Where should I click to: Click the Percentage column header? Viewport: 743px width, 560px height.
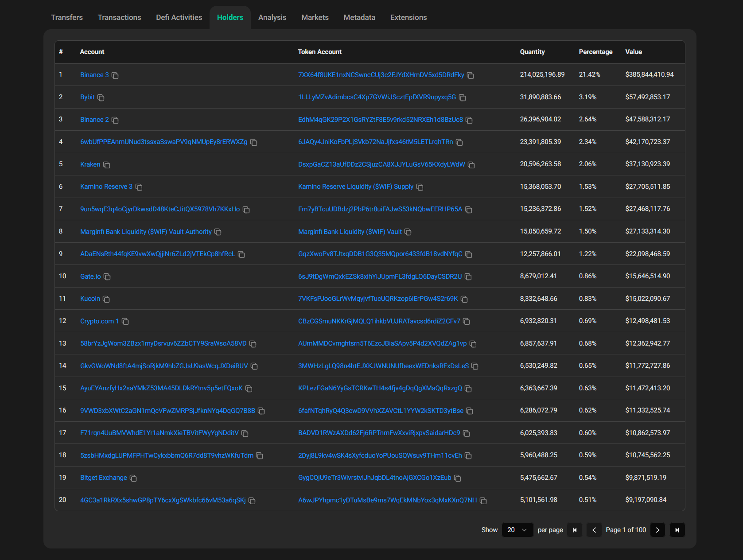(x=595, y=52)
